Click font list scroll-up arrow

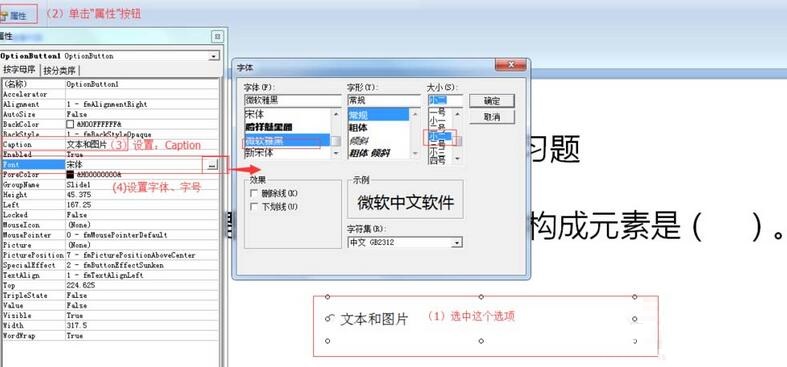click(335, 114)
